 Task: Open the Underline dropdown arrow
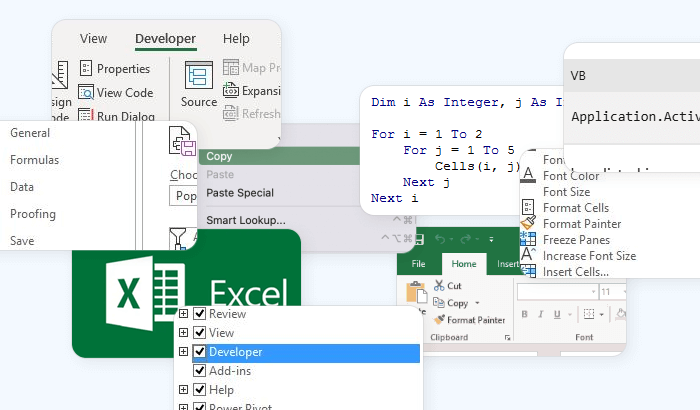[570, 315]
